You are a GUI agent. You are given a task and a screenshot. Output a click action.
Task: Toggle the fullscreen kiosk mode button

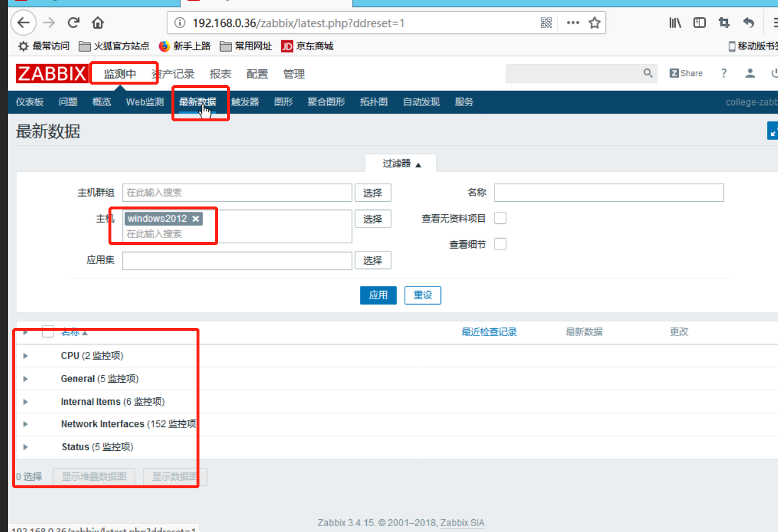773,131
